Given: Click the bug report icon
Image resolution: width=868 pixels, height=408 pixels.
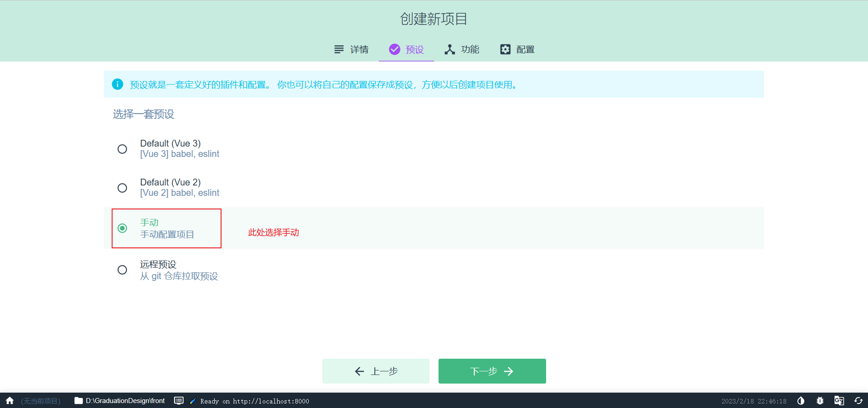Looking at the screenshot, I should click(x=820, y=401).
